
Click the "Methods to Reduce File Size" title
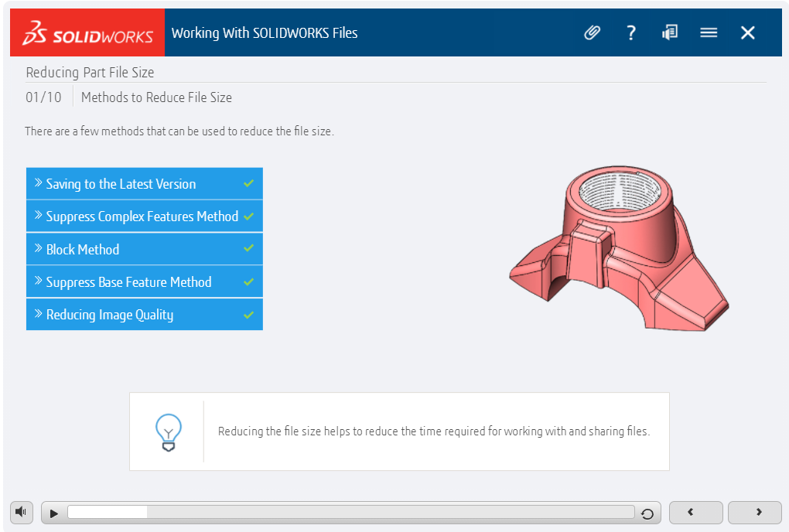pyautogui.click(x=156, y=97)
